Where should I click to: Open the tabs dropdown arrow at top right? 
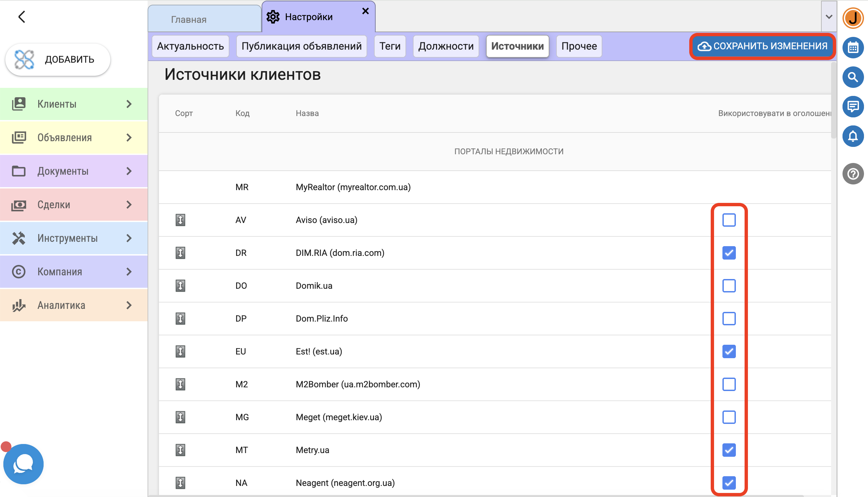828,17
